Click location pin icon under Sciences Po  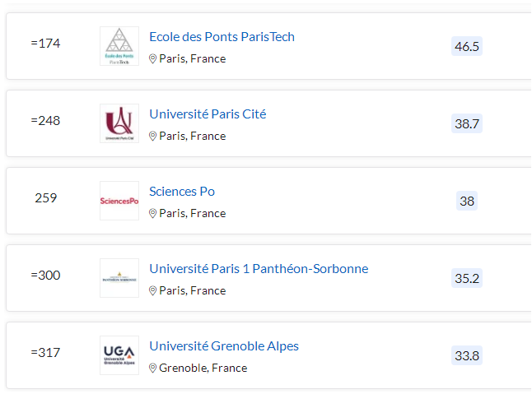[152, 213]
